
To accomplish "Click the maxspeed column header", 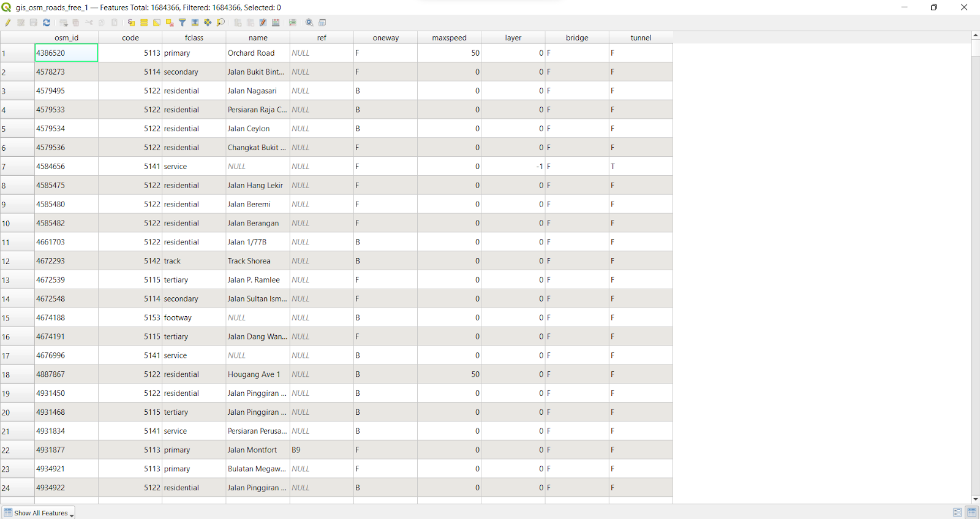I will 449,37.
